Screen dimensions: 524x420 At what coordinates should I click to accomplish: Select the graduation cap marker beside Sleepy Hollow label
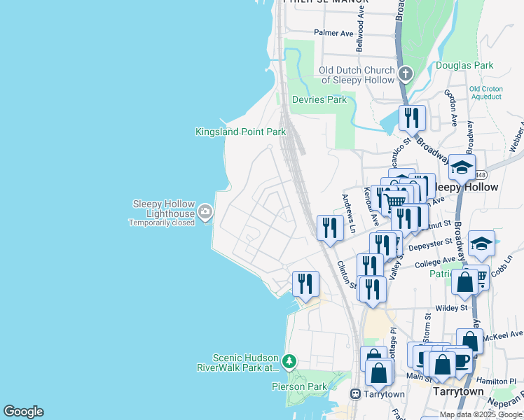pos(462,167)
